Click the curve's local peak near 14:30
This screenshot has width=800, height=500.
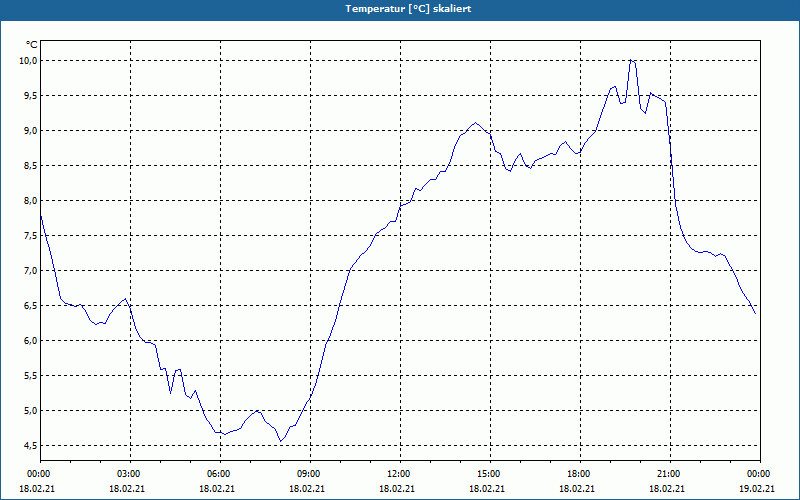click(476, 122)
